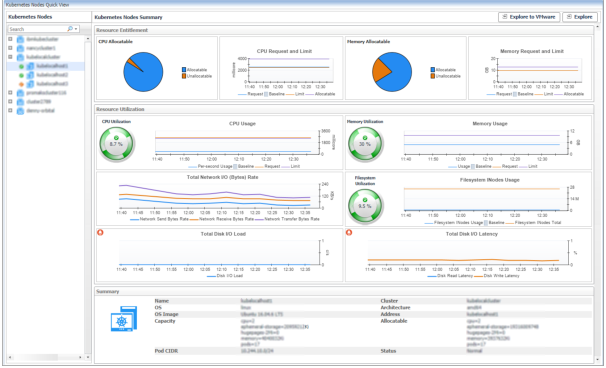The width and height of the screenshot is (606, 368).
Task: Click the alarm icon beside Total Disk I/O Load
Action: pos(100,232)
